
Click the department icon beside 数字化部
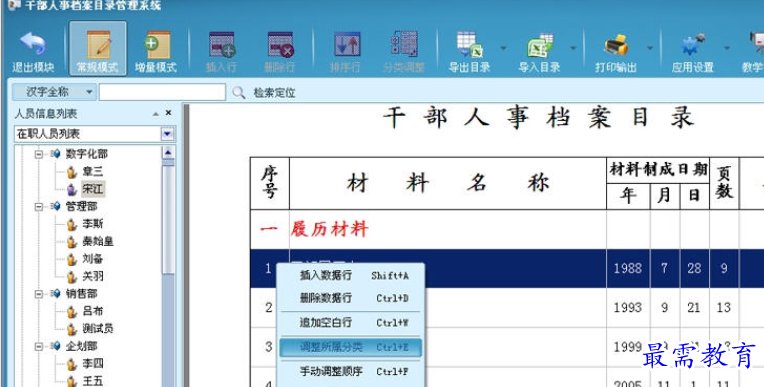coord(55,154)
